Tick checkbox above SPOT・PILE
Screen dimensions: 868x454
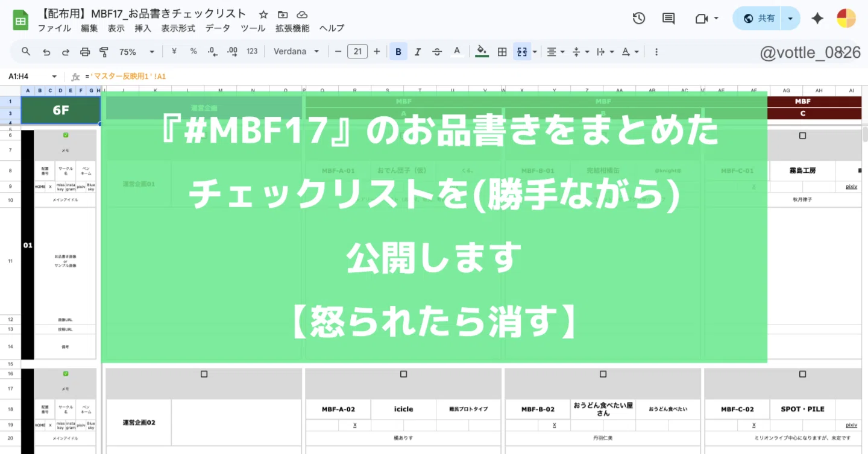[802, 374]
